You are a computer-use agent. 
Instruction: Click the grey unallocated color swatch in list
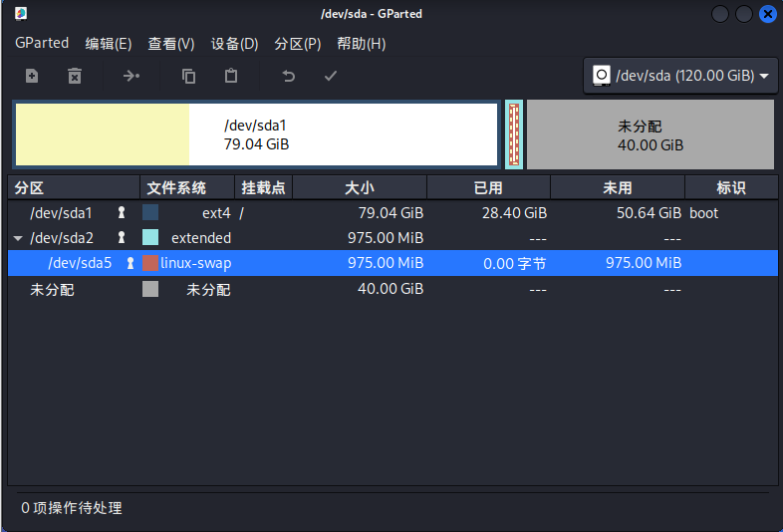click(150, 289)
